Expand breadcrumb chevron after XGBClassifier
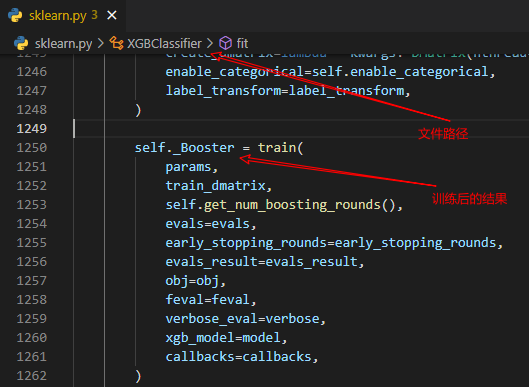This screenshot has height=387, width=529. point(210,44)
